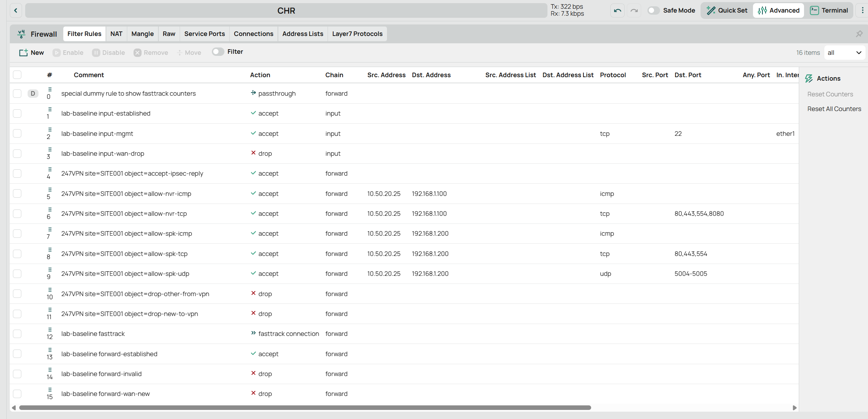Open the Connections tab
Viewport: 868px width, 419px height.
click(x=253, y=34)
